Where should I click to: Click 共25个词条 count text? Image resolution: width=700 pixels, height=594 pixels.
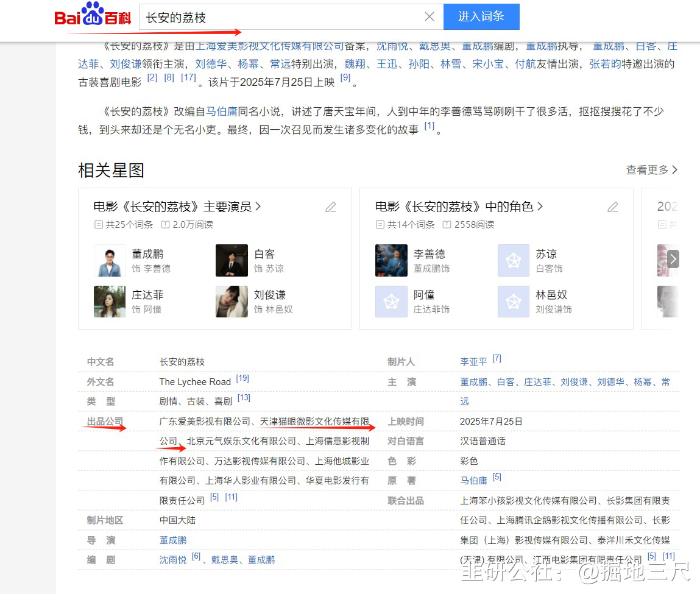point(129,225)
